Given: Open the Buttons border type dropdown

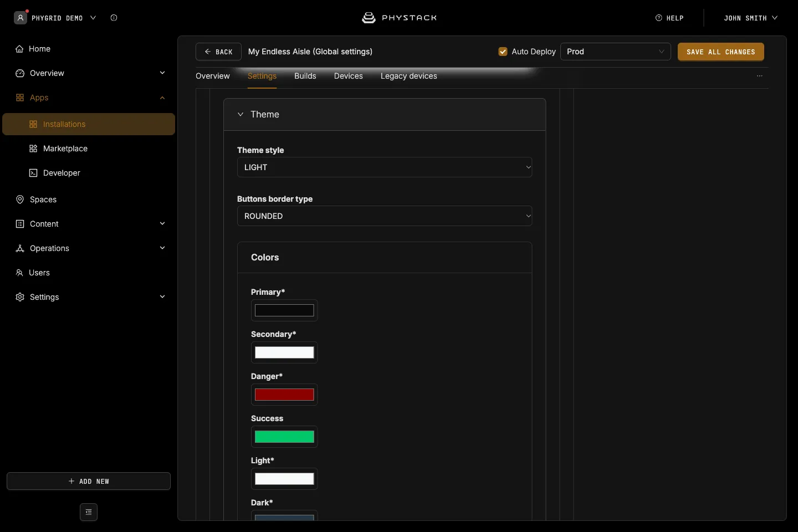Looking at the screenshot, I should tap(385, 216).
